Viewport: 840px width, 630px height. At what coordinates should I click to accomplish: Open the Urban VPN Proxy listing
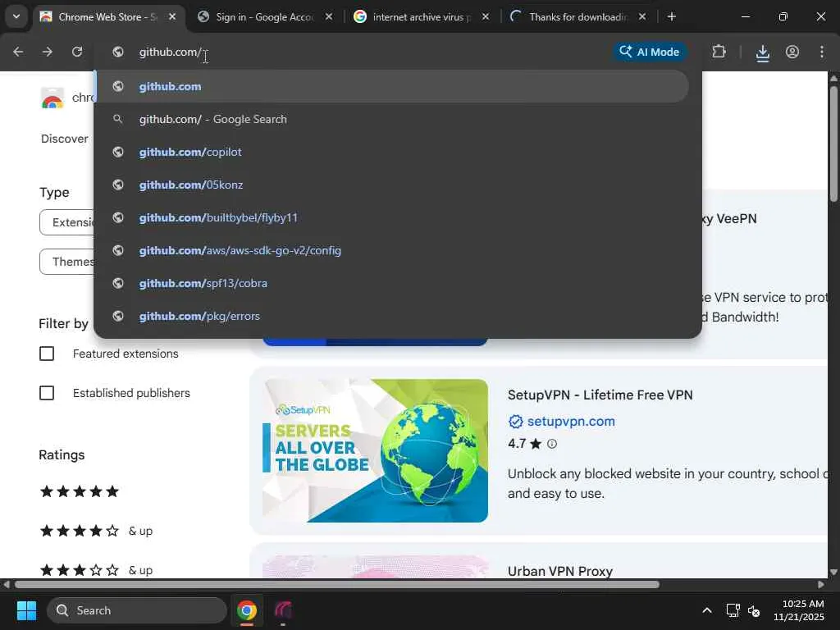[x=559, y=571]
